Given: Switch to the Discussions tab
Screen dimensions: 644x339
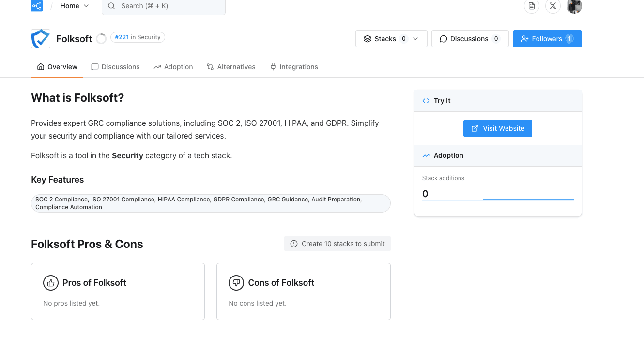Looking at the screenshot, I should click(x=115, y=67).
